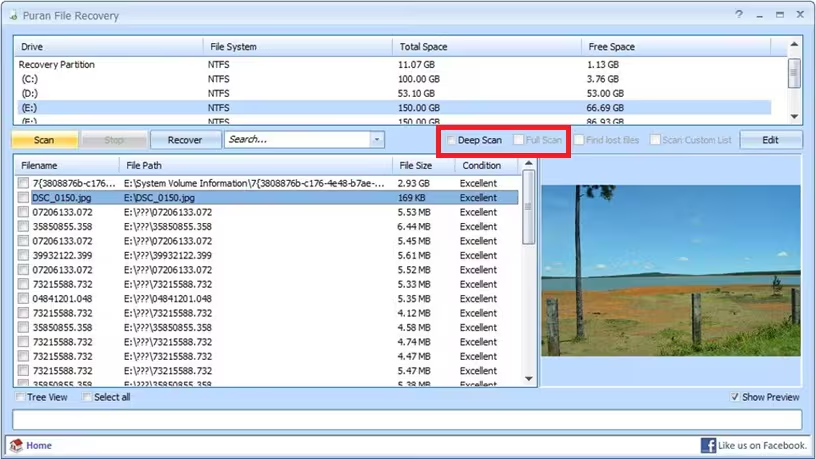This screenshot has width=816, height=459.
Task: Enable the Deep Scan checkbox
Action: (x=451, y=140)
